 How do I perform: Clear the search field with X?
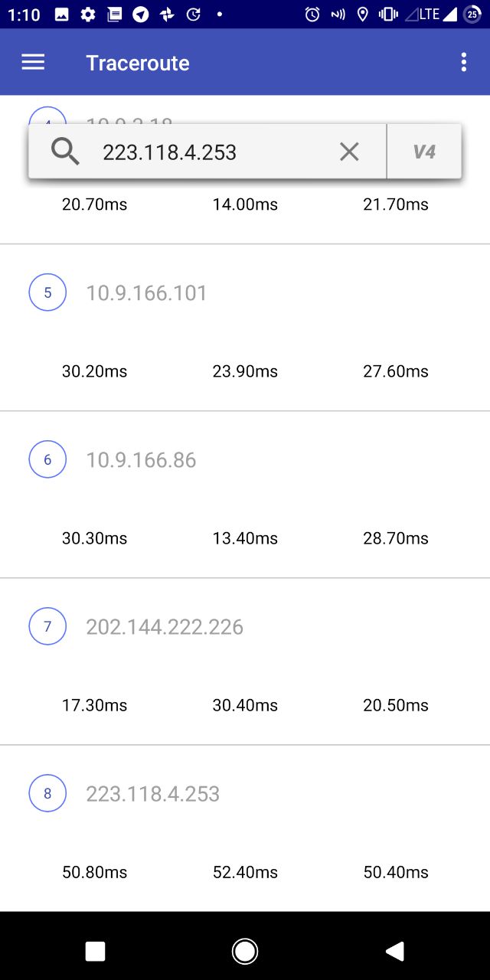(x=349, y=152)
